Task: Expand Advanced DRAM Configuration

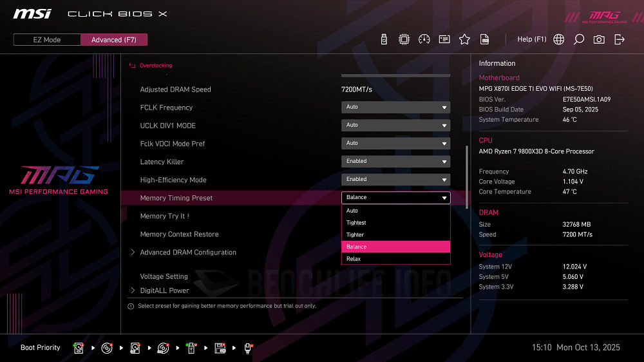Action: tap(188, 252)
